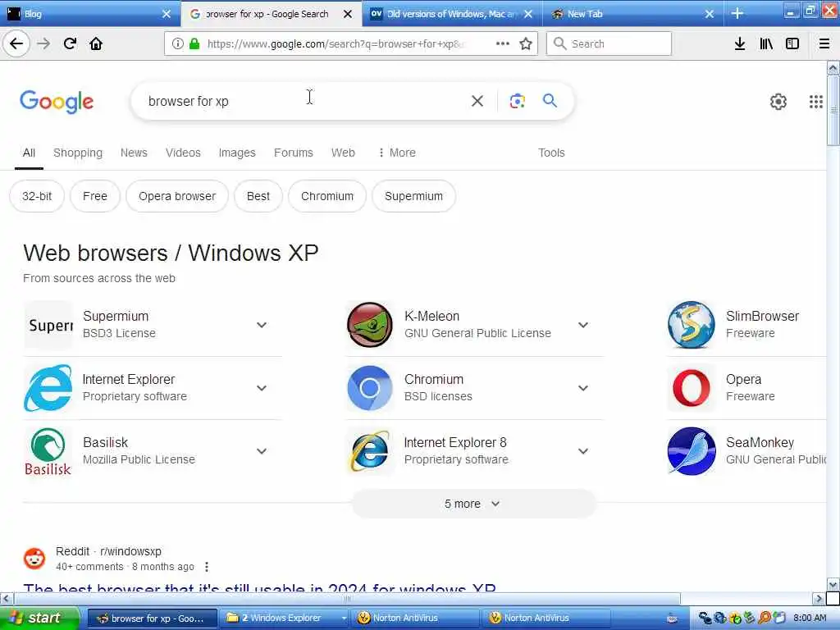Switch to the News results tab
The height and width of the screenshot is (630, 840).
134,153
